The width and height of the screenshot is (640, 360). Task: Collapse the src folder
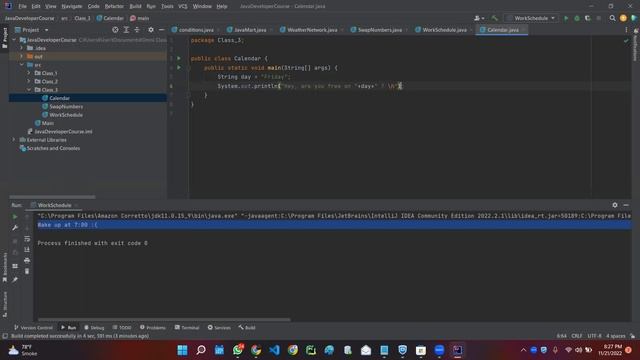[22, 64]
